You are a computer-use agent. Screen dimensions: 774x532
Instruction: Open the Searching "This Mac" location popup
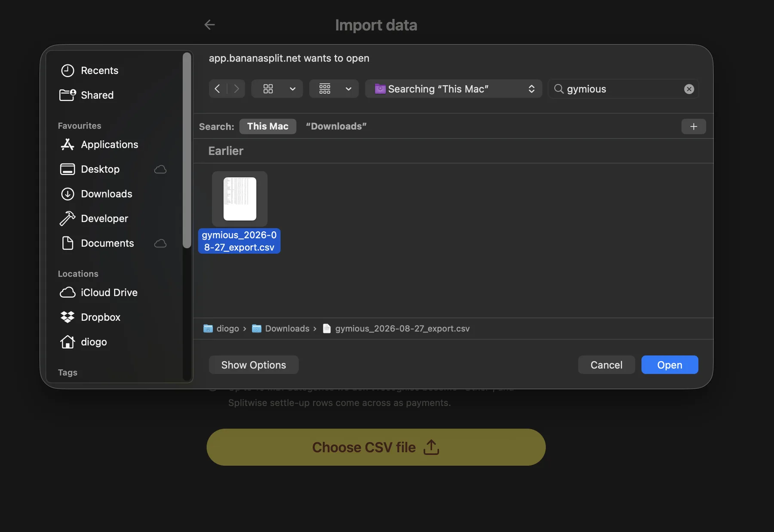pyautogui.click(x=453, y=89)
